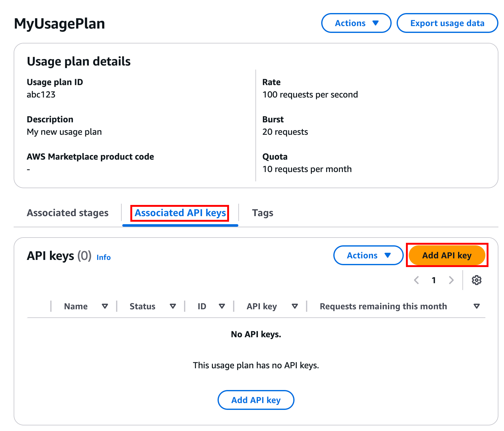This screenshot has width=504, height=431.
Task: Expand Actions next to Export usage data
Action: tap(356, 23)
